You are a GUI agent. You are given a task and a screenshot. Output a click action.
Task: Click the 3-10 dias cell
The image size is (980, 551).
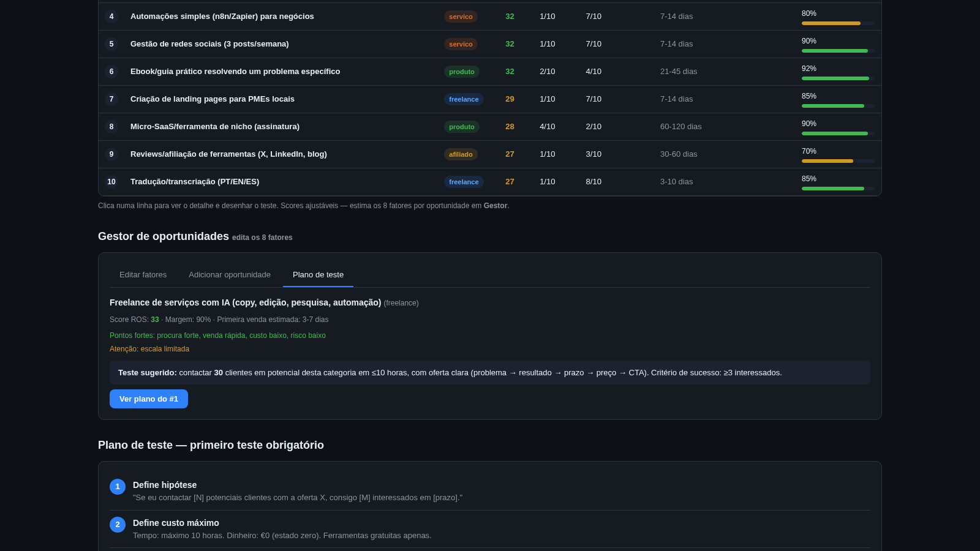677,182
